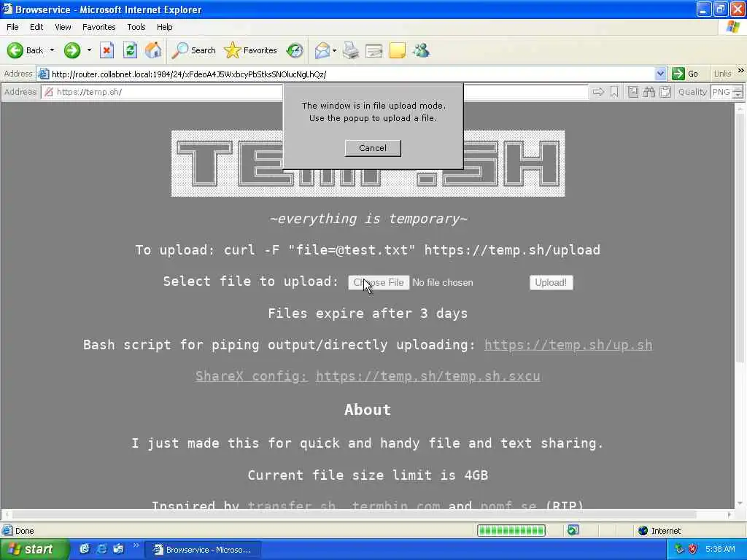Click the Back arrow icon in IE toolbar
747x560 pixels.
tap(15, 50)
